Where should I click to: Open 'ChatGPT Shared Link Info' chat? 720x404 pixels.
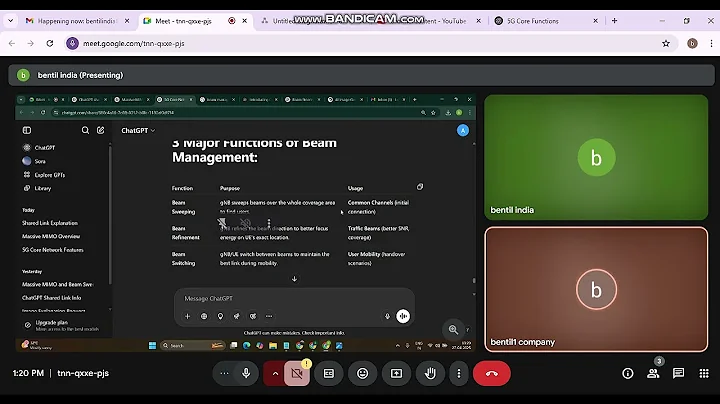pyautogui.click(x=51, y=297)
